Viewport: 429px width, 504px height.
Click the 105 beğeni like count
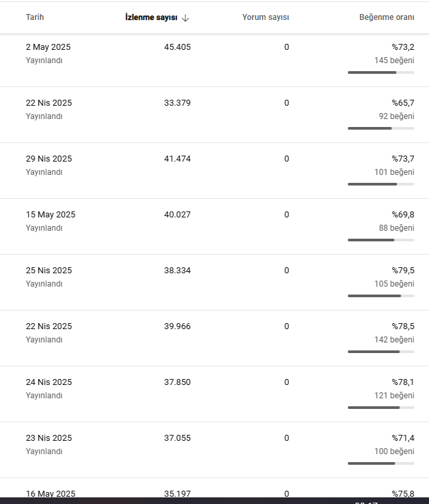(x=394, y=284)
